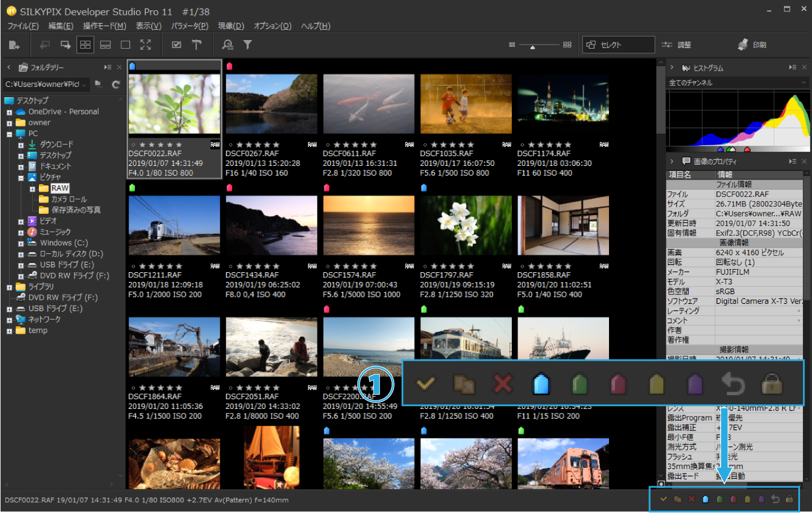Toggle the green mark in the status bar
This screenshot has width=812, height=513.
click(x=719, y=499)
